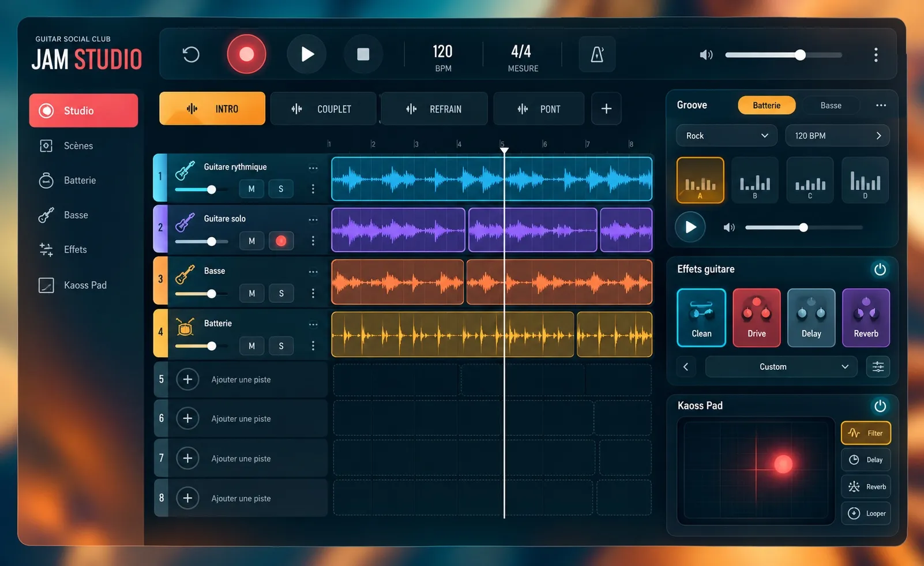Start recording with the red record button

[x=246, y=54]
